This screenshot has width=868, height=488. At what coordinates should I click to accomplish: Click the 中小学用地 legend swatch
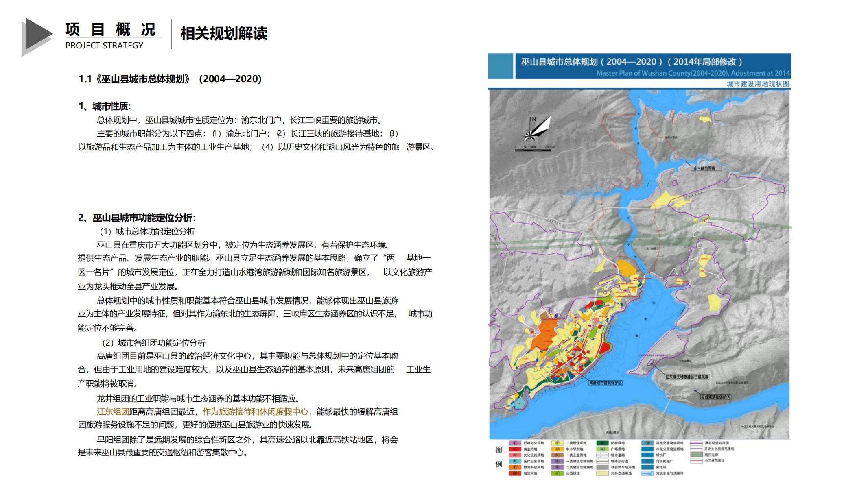[x=558, y=449]
